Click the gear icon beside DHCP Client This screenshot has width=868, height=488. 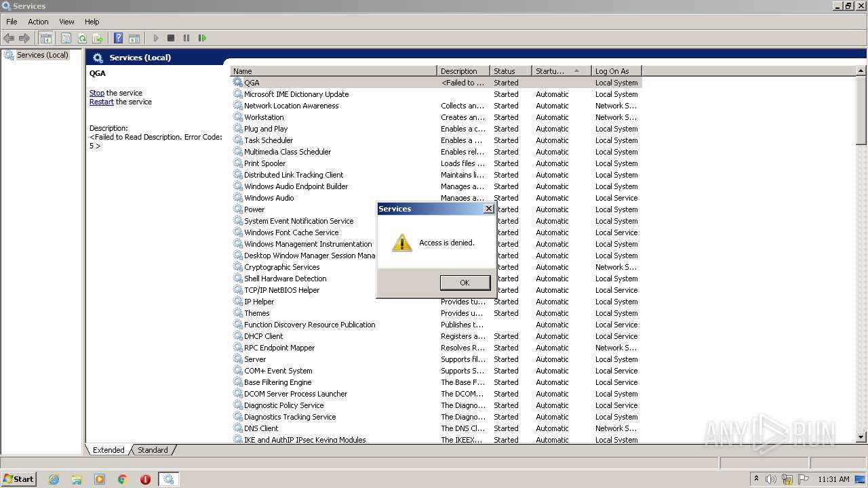(238, 336)
